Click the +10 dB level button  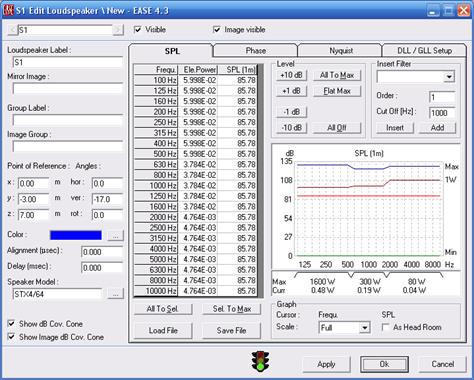point(291,75)
